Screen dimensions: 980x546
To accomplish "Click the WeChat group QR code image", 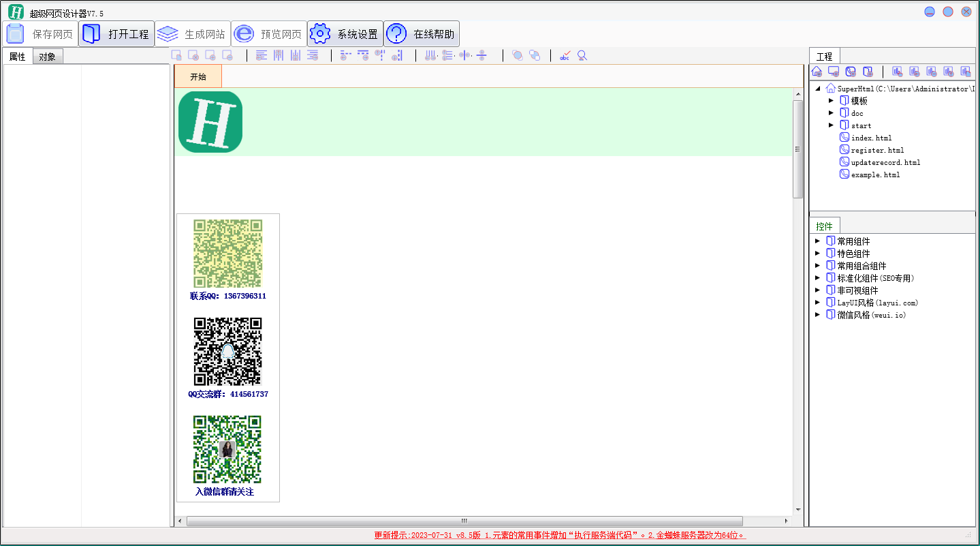I will tap(227, 450).
